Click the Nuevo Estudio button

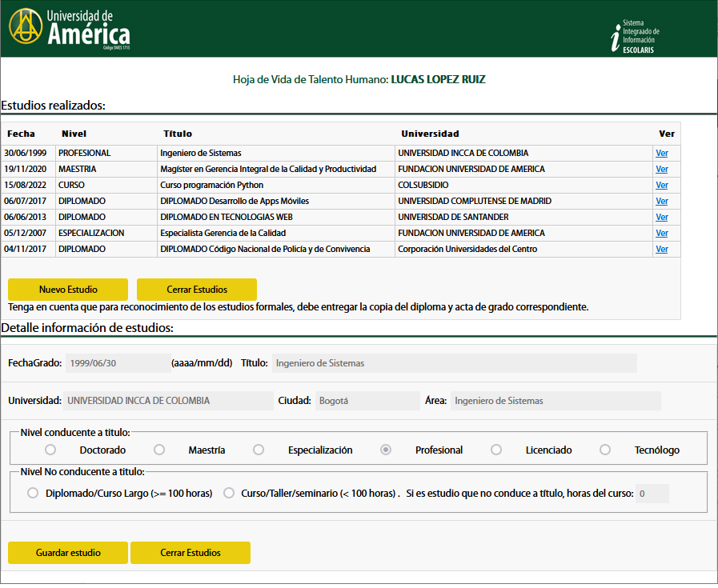click(x=68, y=289)
